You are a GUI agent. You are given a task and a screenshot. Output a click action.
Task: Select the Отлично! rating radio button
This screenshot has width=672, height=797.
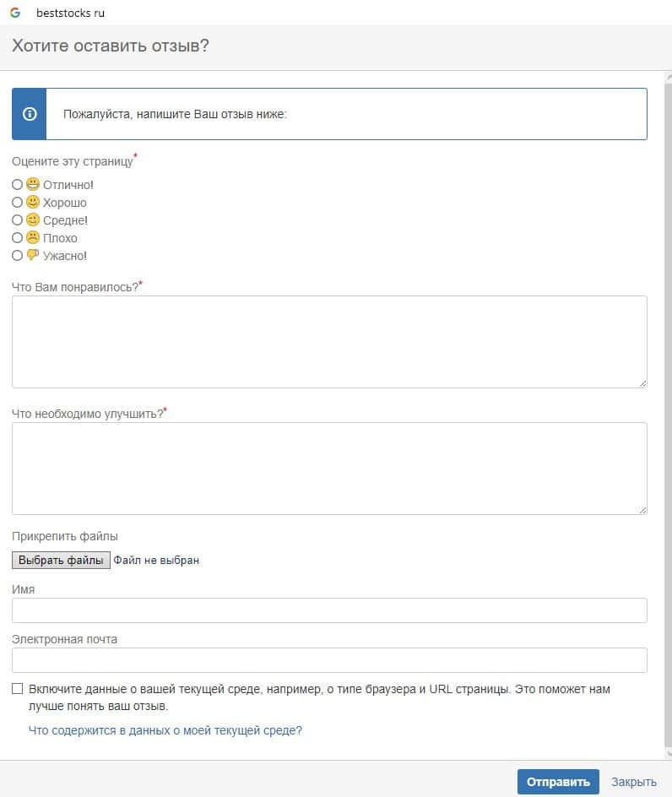tap(18, 184)
